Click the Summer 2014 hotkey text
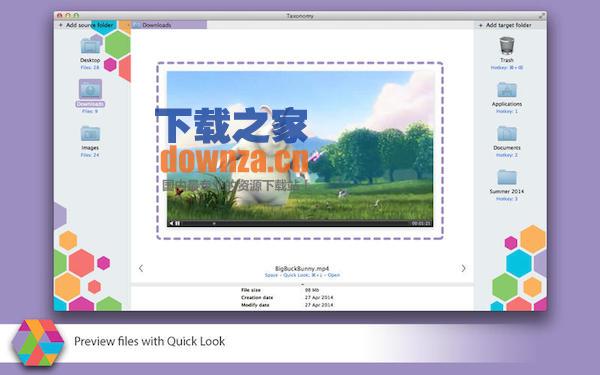This screenshot has height=375, width=600. click(507, 199)
